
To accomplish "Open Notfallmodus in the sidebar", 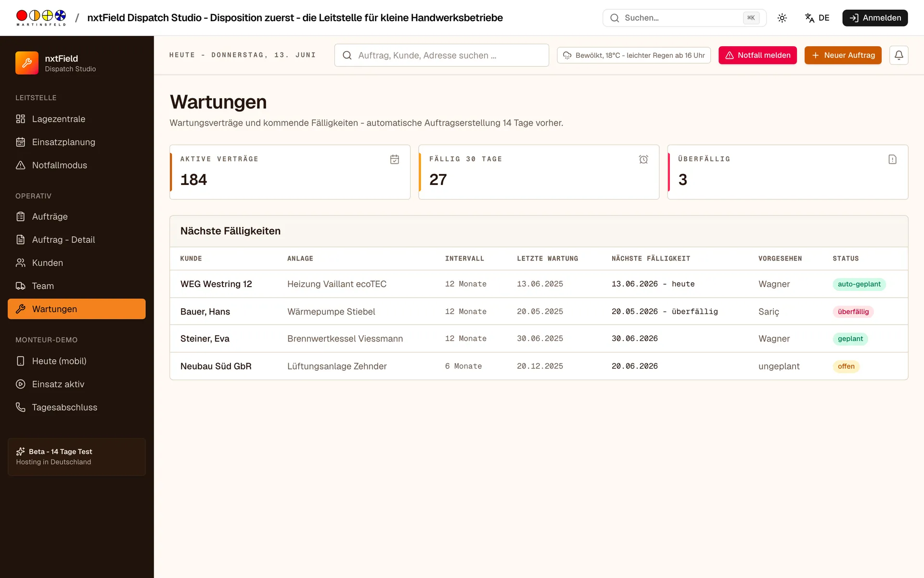I will point(77,165).
